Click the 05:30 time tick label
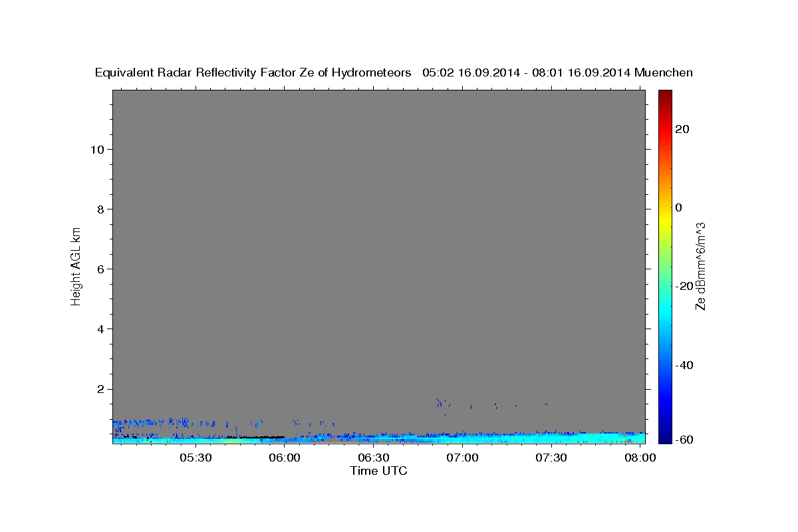 [x=198, y=458]
